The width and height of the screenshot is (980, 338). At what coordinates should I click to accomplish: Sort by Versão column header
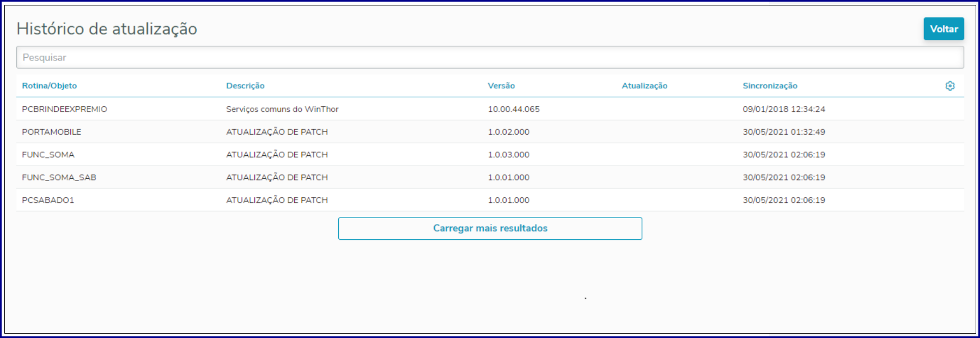501,86
